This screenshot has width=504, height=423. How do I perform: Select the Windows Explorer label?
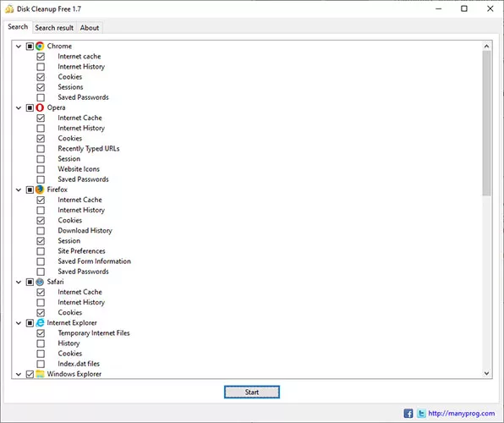(74, 374)
